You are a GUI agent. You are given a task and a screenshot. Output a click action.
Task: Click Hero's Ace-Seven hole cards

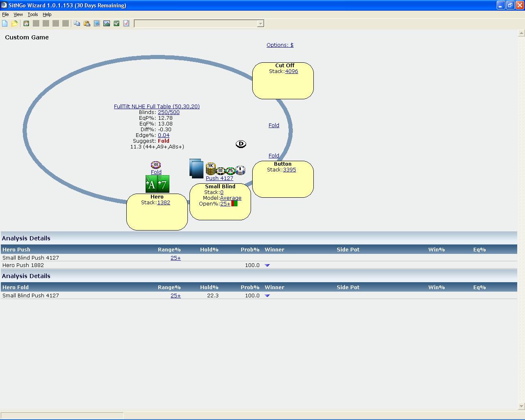click(x=157, y=184)
